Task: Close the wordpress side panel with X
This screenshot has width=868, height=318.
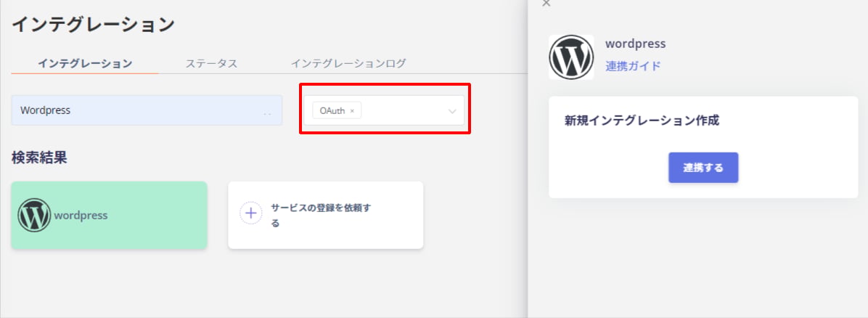Action: [x=546, y=3]
